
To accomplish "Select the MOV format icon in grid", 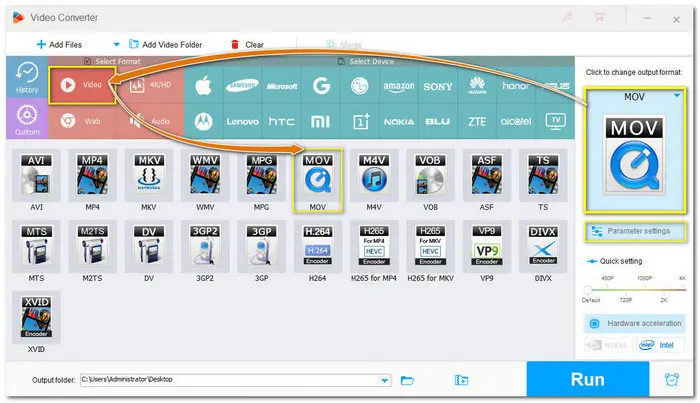I will (317, 175).
